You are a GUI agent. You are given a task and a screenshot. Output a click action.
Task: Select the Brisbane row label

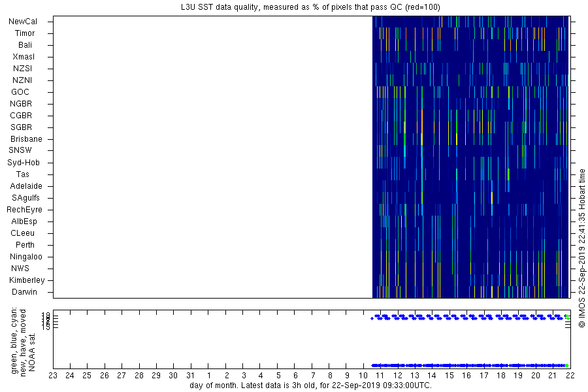pos(26,139)
